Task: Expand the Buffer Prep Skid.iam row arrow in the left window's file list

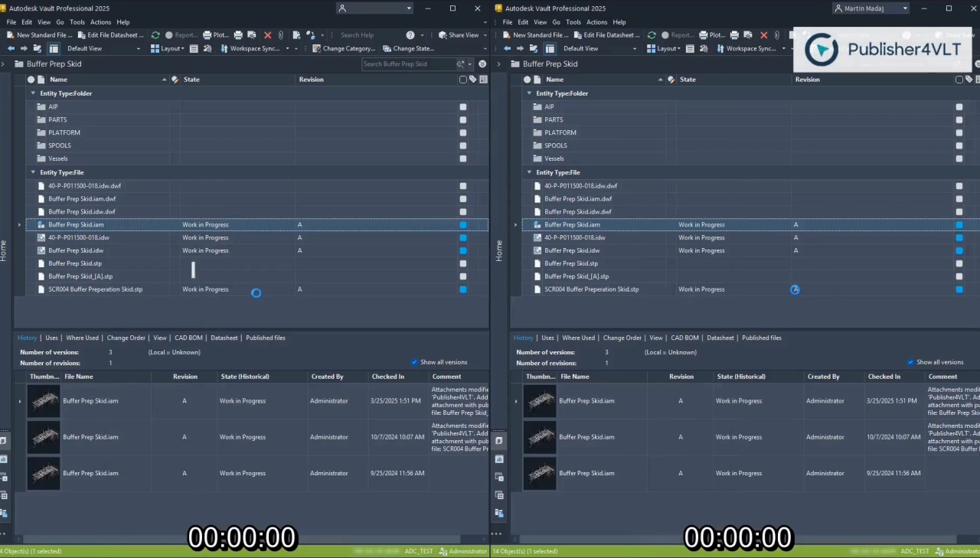Action: coord(19,225)
